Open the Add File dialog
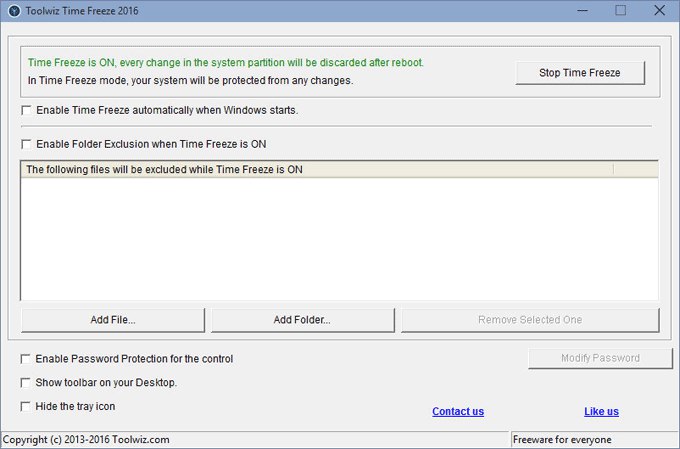The height and width of the screenshot is (449, 680). pyautogui.click(x=113, y=320)
